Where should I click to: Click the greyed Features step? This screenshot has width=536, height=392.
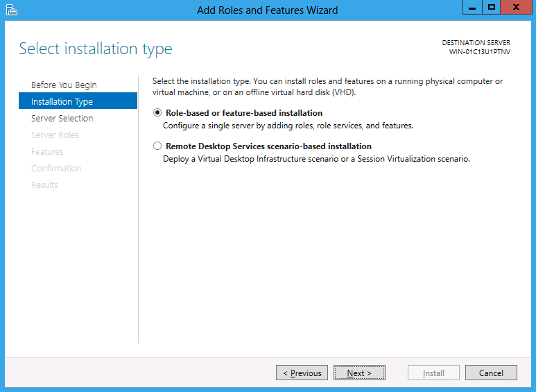[x=47, y=151]
